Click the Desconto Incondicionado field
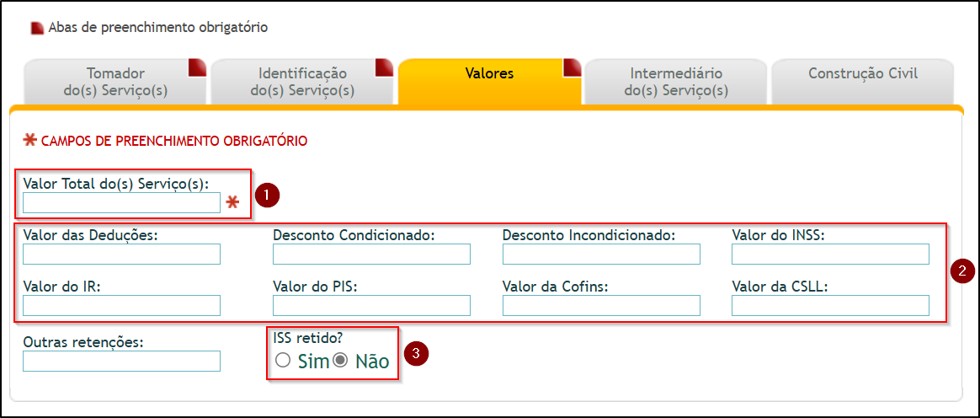This screenshot has height=418, width=980. pyautogui.click(x=601, y=254)
